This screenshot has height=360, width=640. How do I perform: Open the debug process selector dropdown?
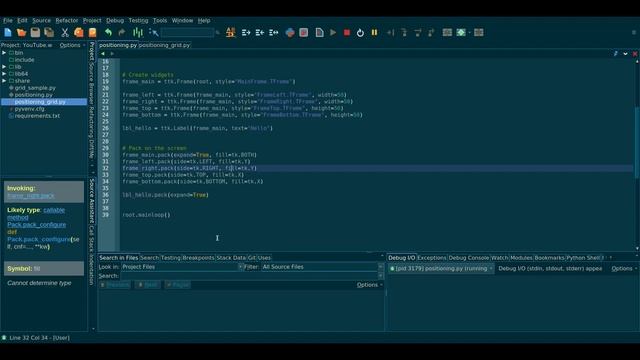tap(441, 269)
